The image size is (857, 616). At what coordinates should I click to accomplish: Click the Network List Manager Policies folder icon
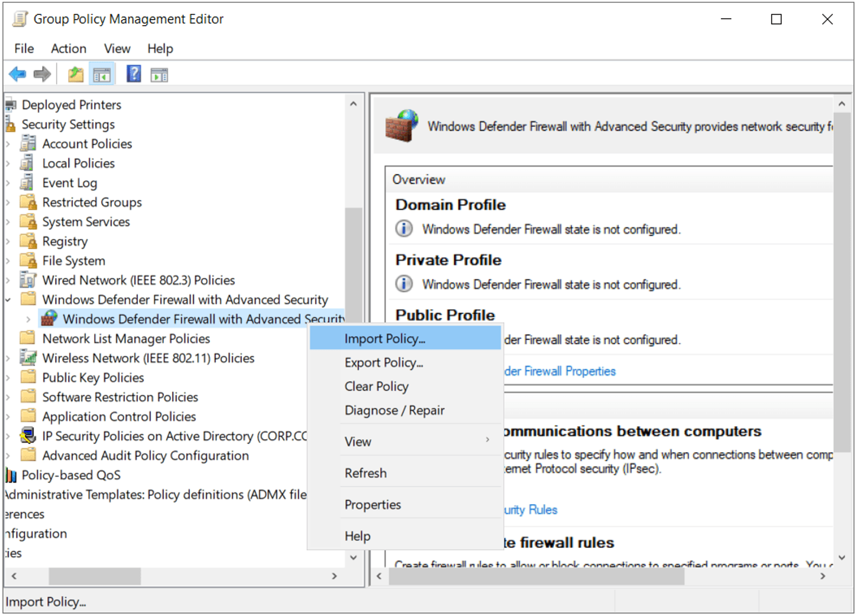pyautogui.click(x=28, y=338)
